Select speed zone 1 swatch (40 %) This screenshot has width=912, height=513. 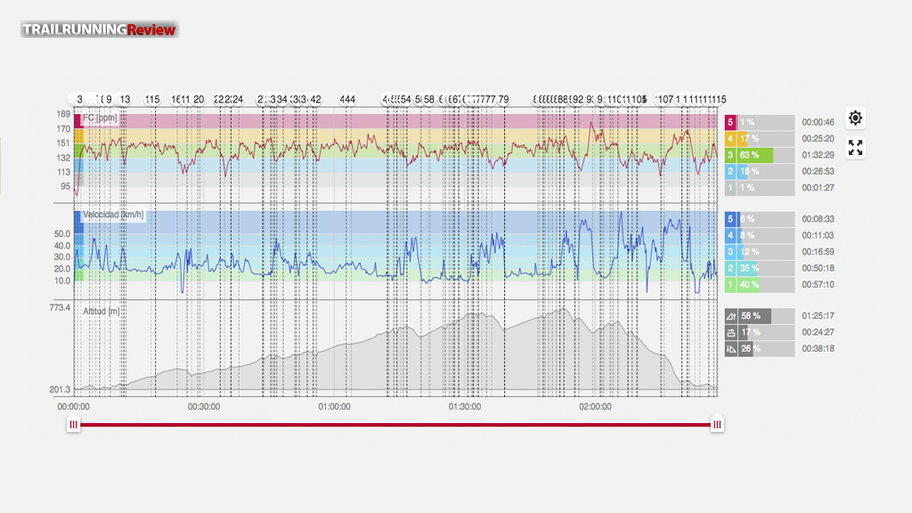tap(731, 285)
